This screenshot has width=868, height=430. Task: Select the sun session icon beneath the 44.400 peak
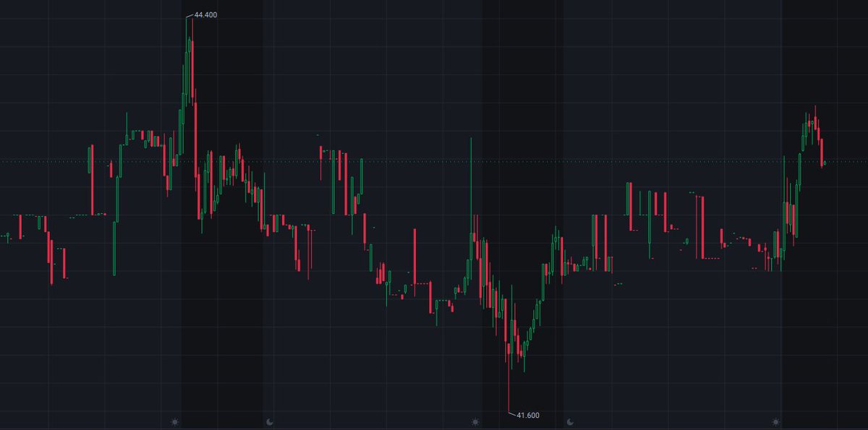tap(174, 421)
